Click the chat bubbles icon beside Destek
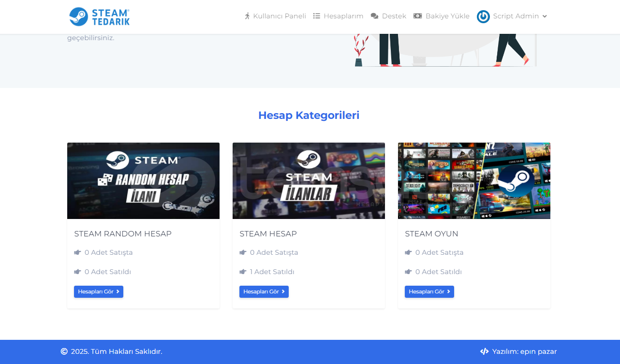The width and height of the screenshot is (620, 364). (375, 16)
